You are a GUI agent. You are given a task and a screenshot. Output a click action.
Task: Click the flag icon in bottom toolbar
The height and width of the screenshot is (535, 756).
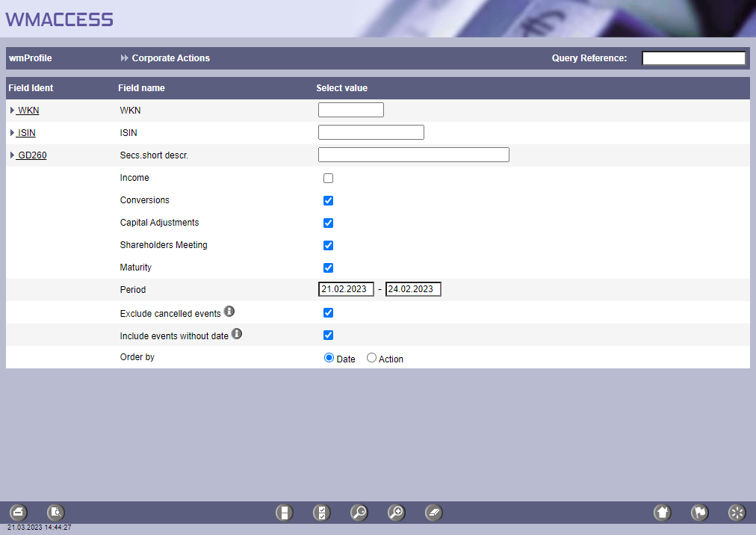[699, 513]
